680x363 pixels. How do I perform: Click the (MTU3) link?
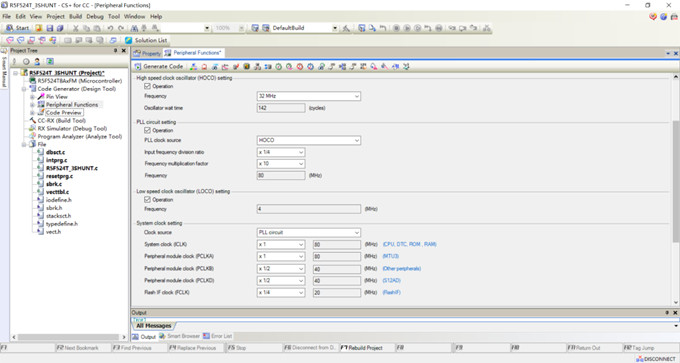coord(390,256)
